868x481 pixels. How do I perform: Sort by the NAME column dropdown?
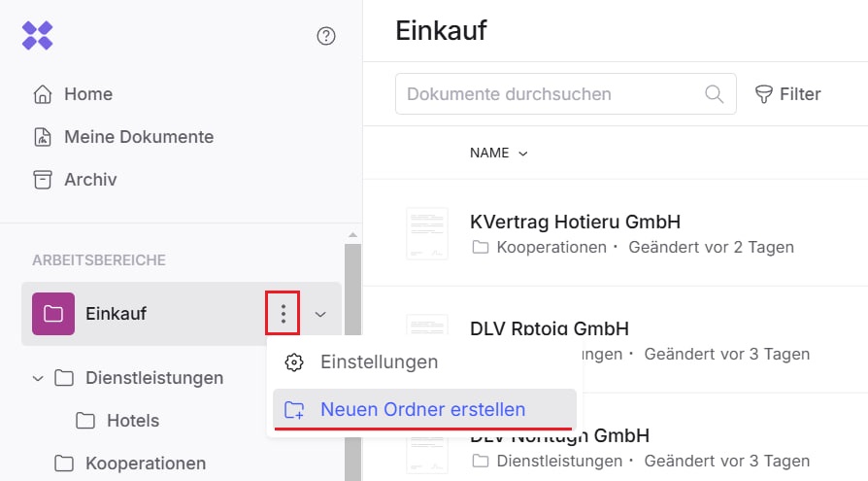pos(498,153)
